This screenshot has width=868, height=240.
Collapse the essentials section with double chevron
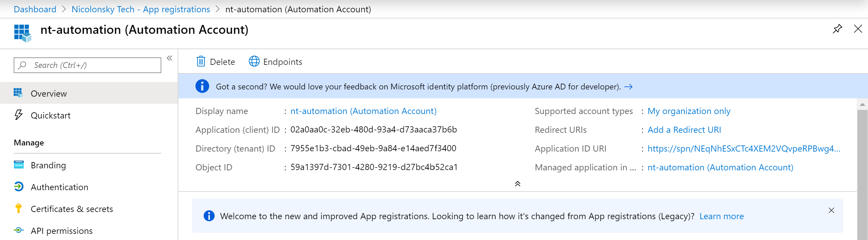517,184
